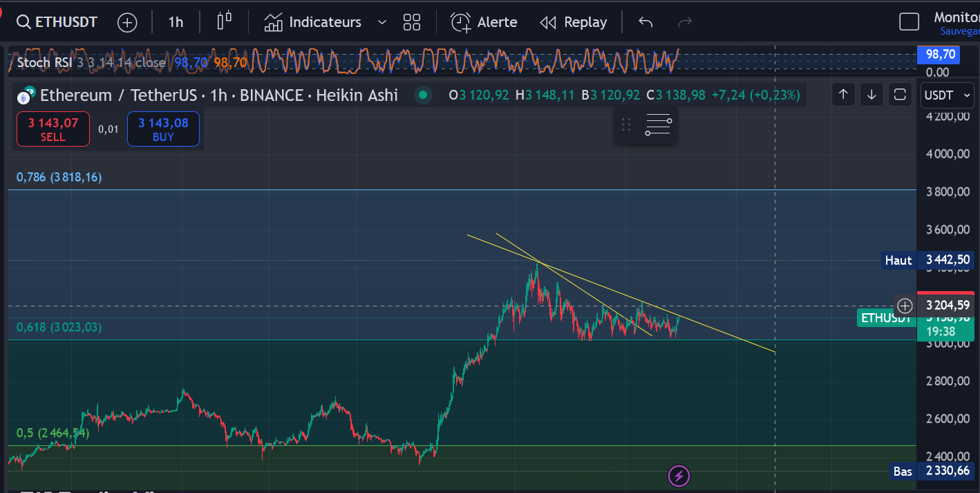Click the BUY button at 3 143,08
980x493 pixels.
tap(163, 129)
